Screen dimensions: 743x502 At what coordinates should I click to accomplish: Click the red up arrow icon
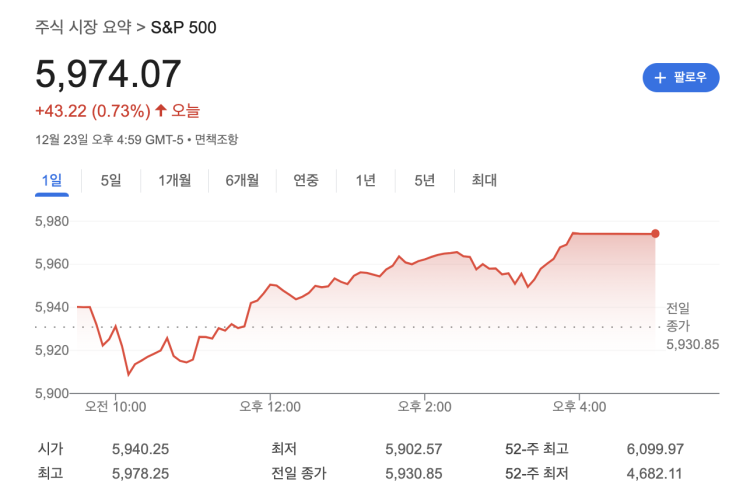(x=160, y=110)
